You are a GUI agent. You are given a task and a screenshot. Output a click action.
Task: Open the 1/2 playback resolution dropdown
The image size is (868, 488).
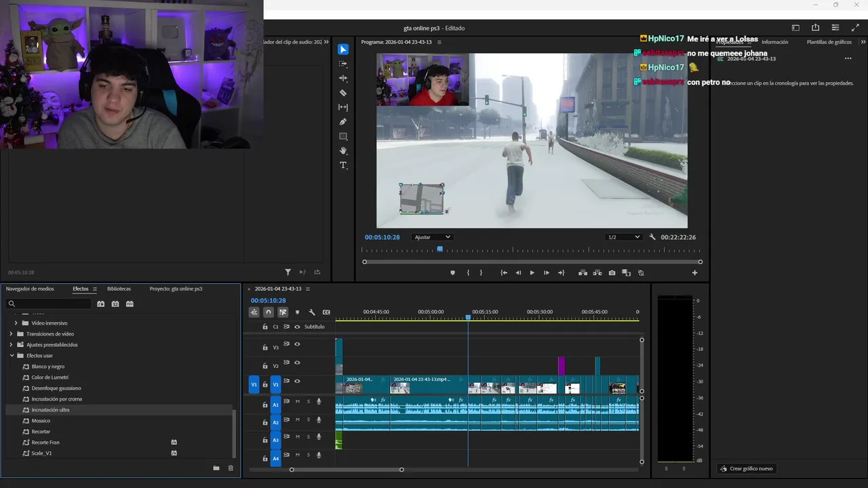click(623, 237)
